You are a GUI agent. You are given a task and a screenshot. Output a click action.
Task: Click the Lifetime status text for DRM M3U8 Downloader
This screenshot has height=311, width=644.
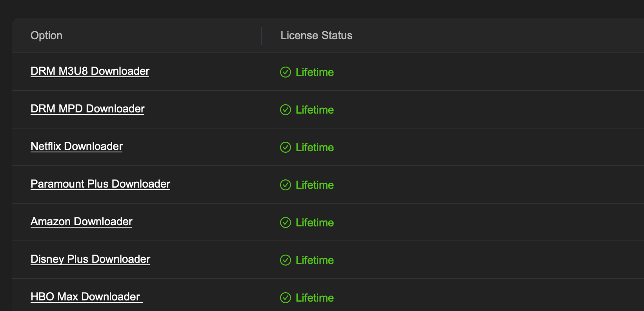click(315, 72)
